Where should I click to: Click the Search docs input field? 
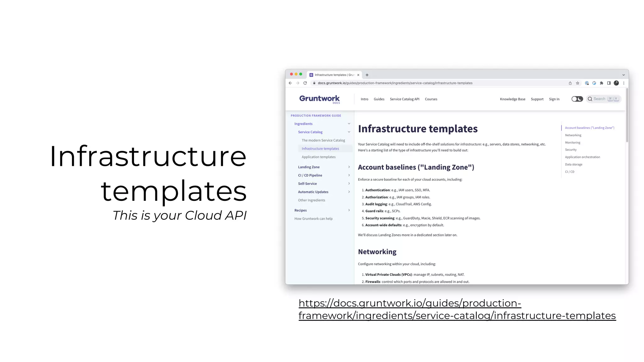pos(603,99)
